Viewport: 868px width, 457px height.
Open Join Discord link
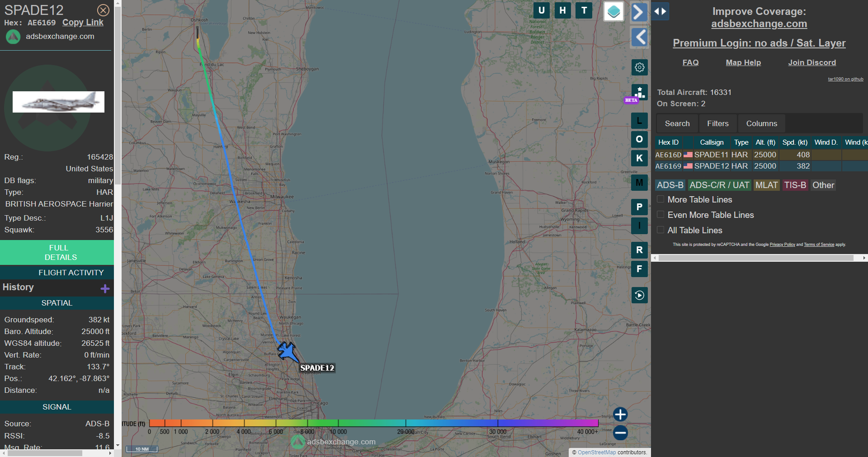[x=812, y=62]
